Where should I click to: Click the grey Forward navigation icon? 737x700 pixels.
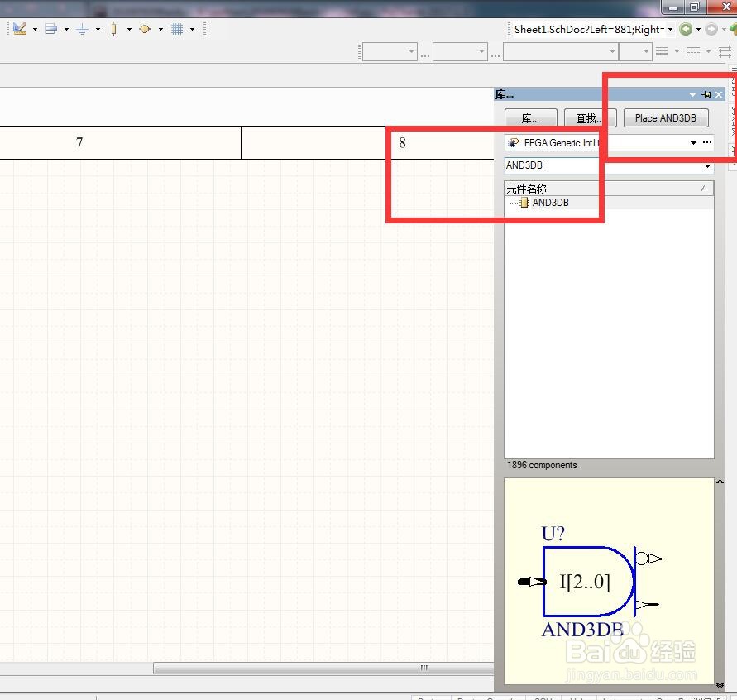click(711, 29)
